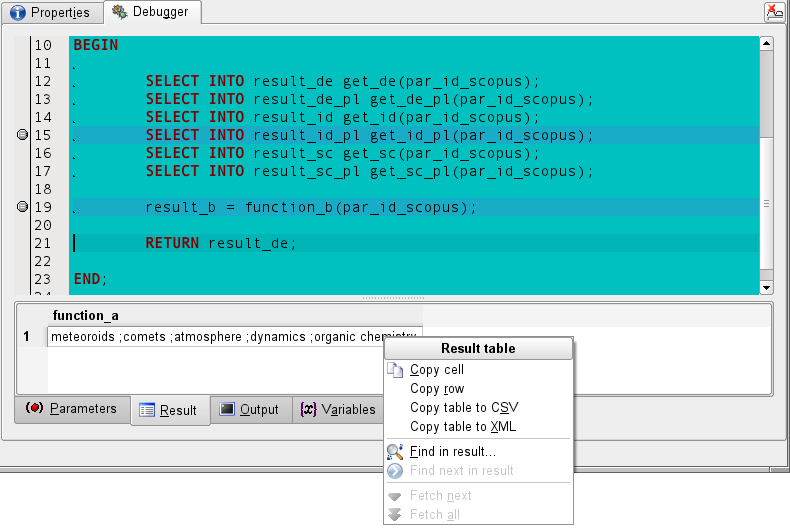Select the meteoroids result cell

234,337
